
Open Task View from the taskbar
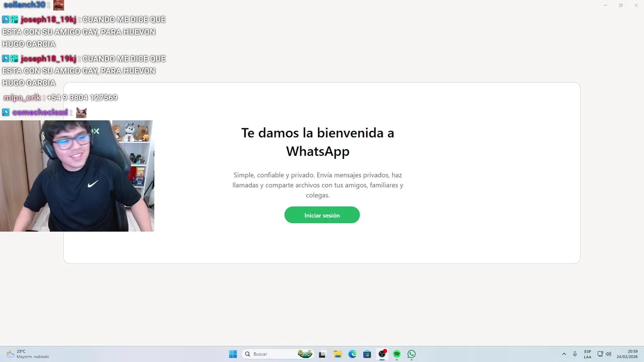click(x=322, y=354)
